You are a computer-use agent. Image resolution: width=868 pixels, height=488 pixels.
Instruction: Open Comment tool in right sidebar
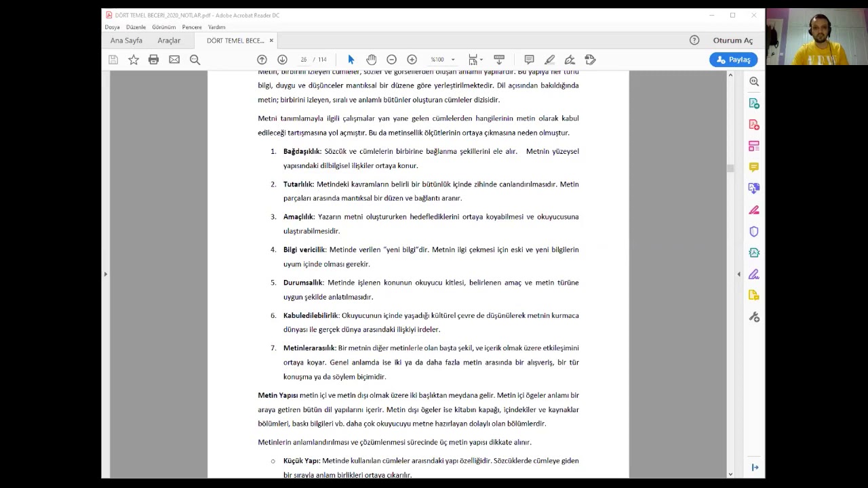[x=754, y=167]
